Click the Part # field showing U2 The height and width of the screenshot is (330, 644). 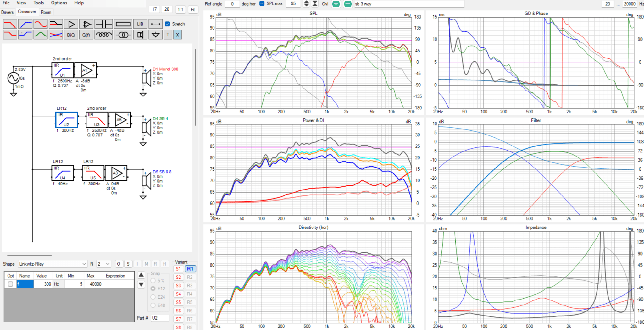click(x=160, y=318)
